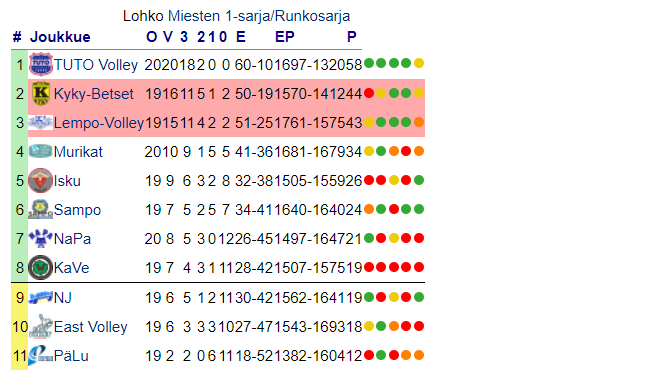Click the KaVe round logo
This screenshot has width=657, height=372.
(41, 267)
